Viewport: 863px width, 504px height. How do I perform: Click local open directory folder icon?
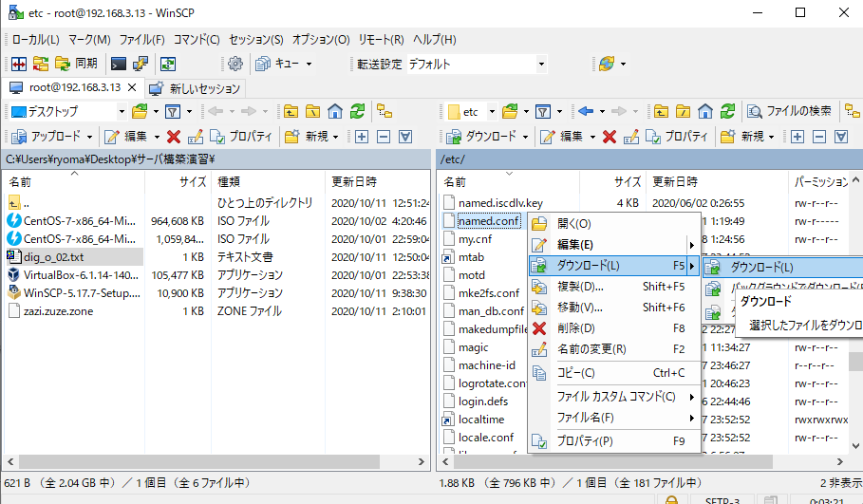coord(140,112)
